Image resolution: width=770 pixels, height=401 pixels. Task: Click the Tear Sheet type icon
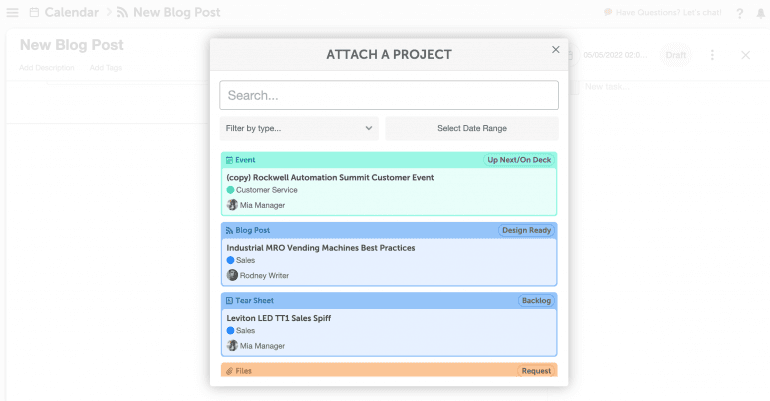(x=229, y=300)
